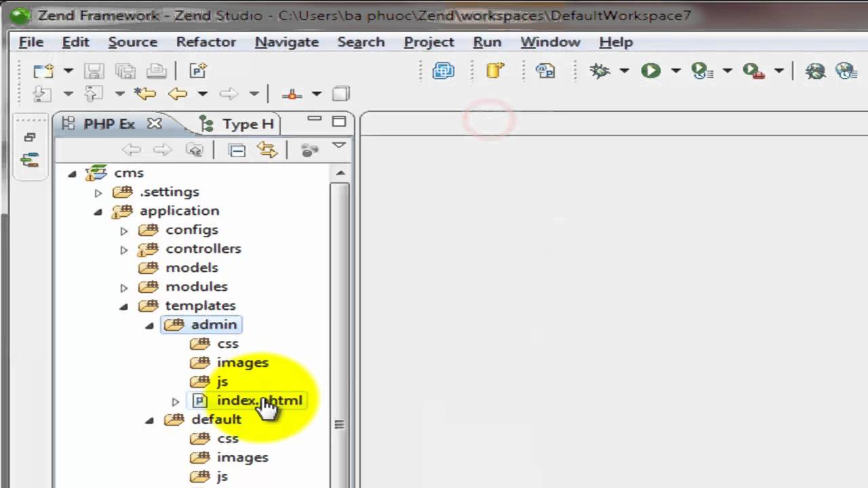Click the Up one level icon in explorer
This screenshot has height=488, width=868.
coord(195,150)
